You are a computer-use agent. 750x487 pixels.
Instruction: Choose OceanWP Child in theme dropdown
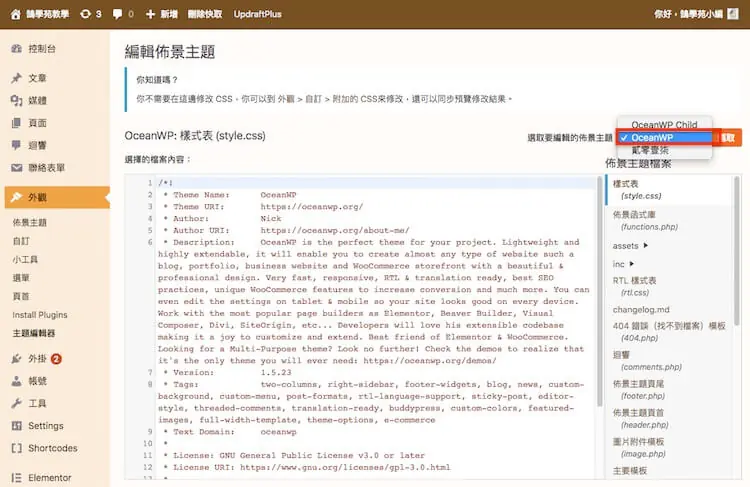(664, 124)
